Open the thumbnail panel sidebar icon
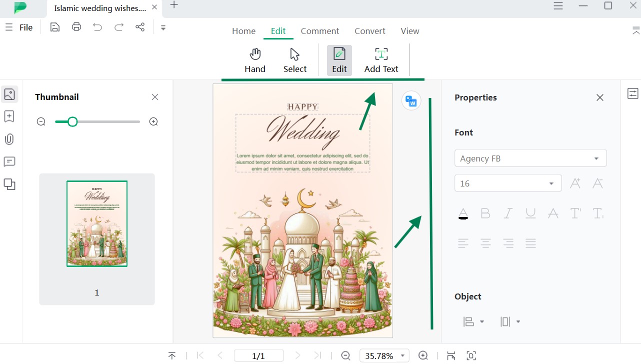The height and width of the screenshot is (364, 641). 9,94
